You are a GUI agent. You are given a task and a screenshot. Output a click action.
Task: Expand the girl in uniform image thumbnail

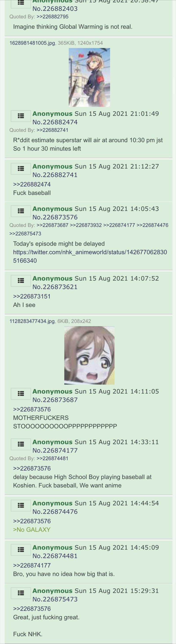[x=89, y=77]
